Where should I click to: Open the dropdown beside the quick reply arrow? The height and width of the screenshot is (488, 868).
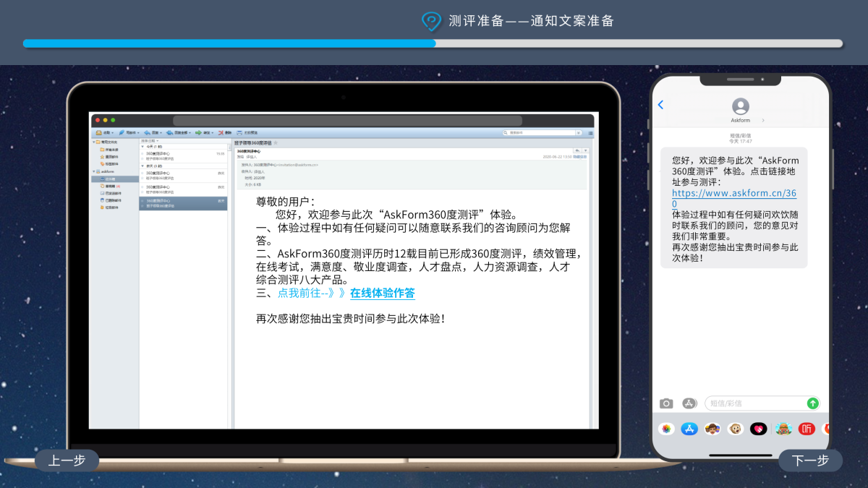point(585,150)
